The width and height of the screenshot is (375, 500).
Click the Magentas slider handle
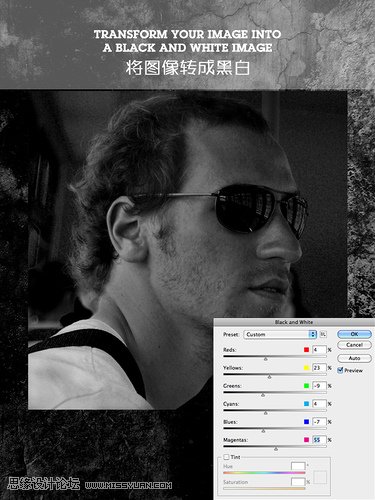[x=276, y=449]
